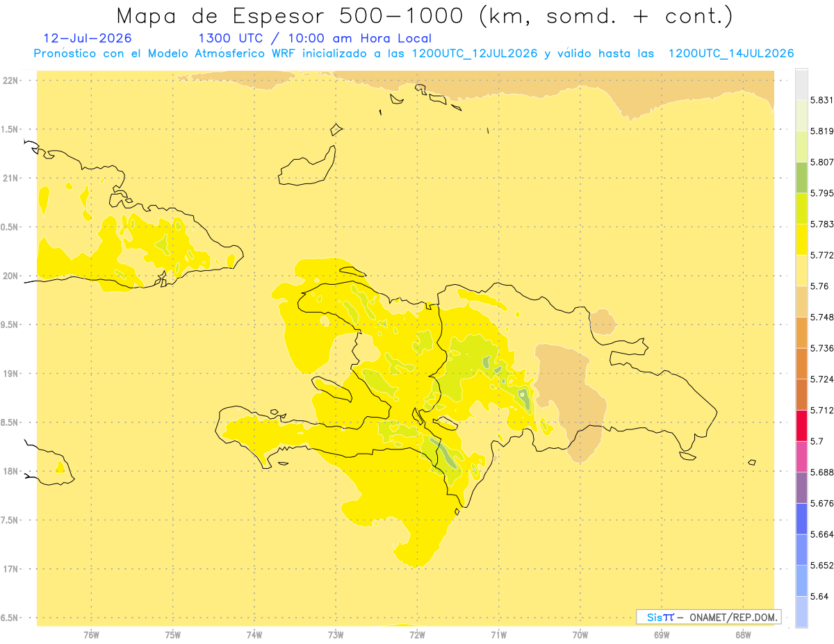Screen dimensions: 834x644
Task: Select the yellow-green swatch between 5.783 and 5.795
Action: (801, 208)
